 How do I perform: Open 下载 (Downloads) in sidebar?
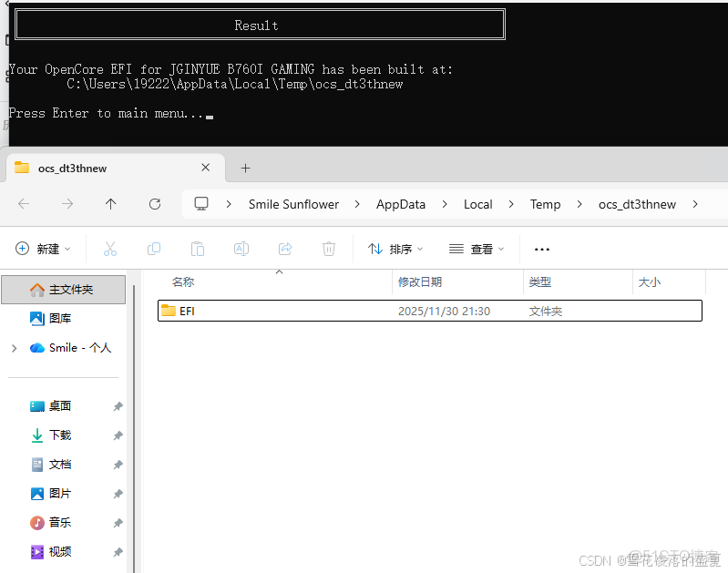51,435
